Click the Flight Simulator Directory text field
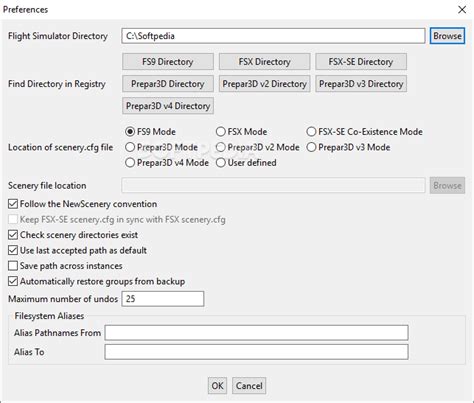 tap(273, 36)
